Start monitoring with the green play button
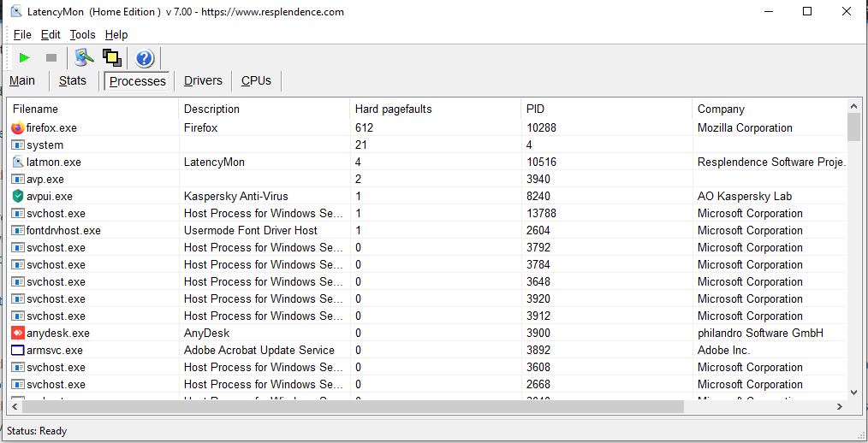 coord(24,57)
